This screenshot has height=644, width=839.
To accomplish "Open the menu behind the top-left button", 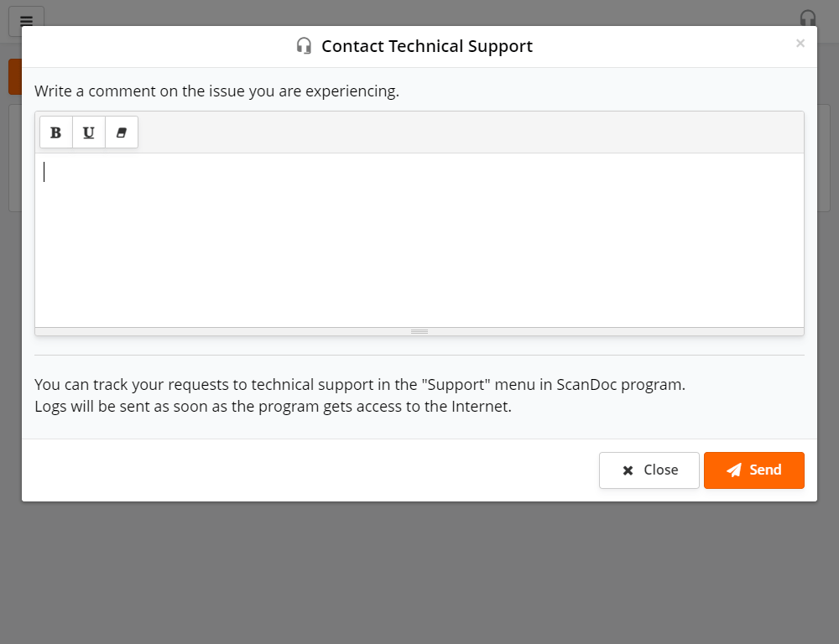I will click(x=26, y=21).
